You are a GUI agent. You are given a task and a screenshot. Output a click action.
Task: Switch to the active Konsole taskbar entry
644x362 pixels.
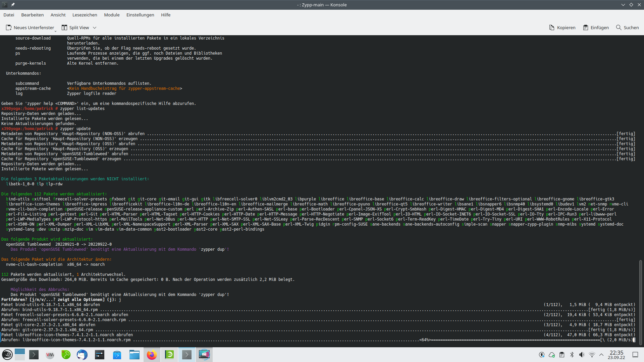(x=187, y=355)
